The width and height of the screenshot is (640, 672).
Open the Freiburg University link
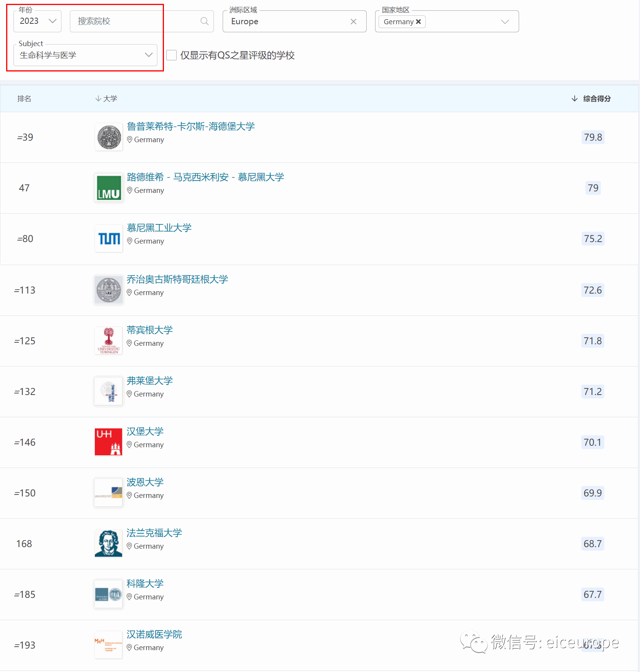click(x=150, y=381)
